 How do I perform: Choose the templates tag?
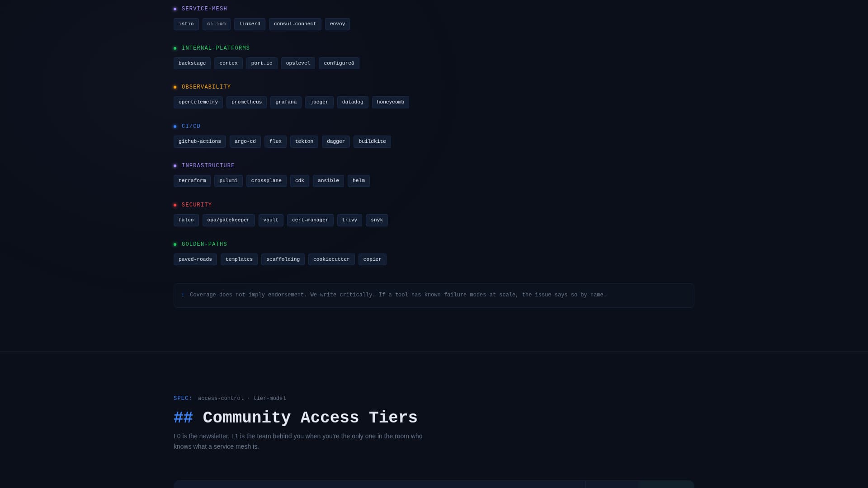(x=239, y=259)
